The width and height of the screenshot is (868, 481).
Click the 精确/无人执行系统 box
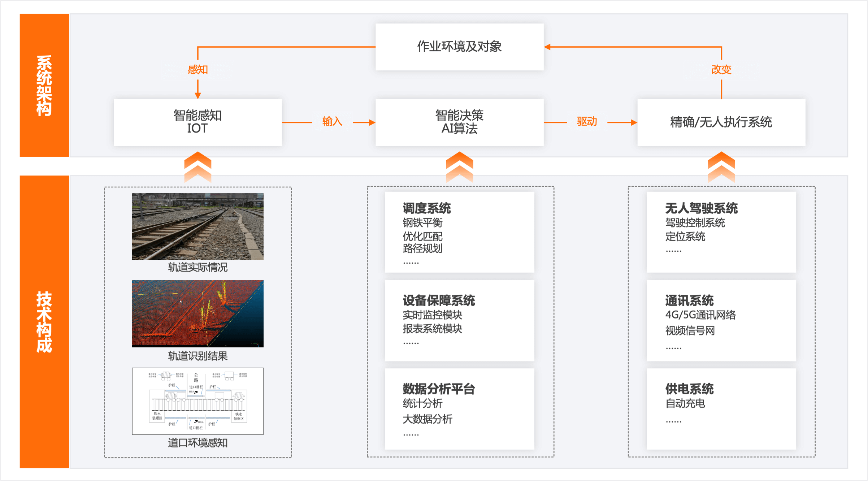[x=721, y=122]
